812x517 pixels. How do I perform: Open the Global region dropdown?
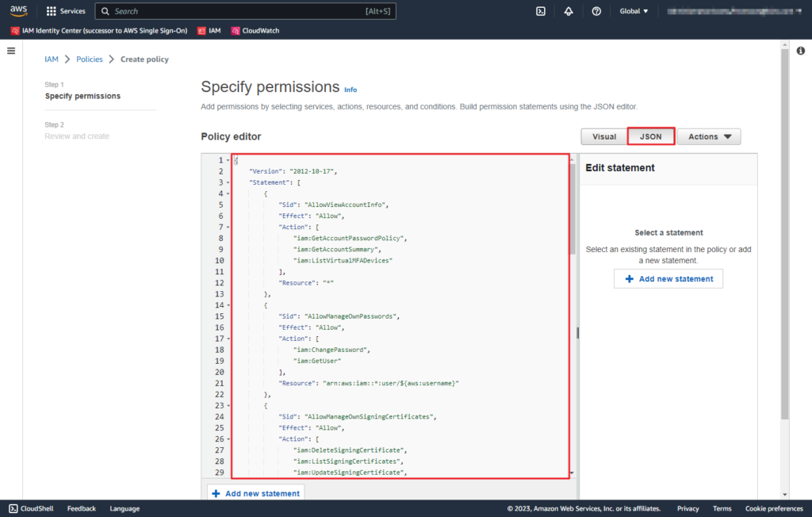[x=634, y=11]
